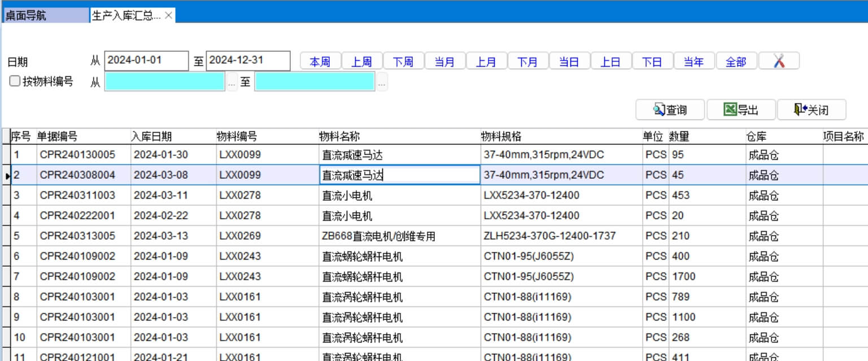Open lookup for ending material number
Screen dimensions: 868x361
382,82
